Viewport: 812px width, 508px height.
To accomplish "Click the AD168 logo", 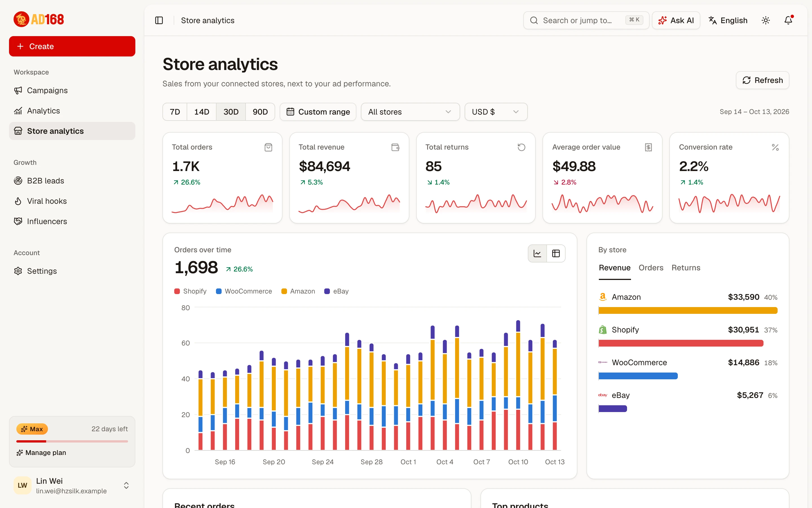I will pyautogui.click(x=39, y=19).
